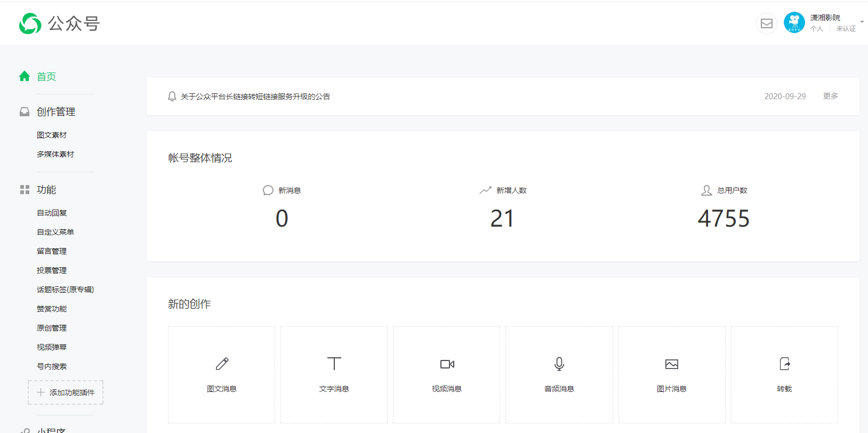Click the share icon for 转载
The height and width of the screenshot is (433, 868).
pyautogui.click(x=784, y=364)
